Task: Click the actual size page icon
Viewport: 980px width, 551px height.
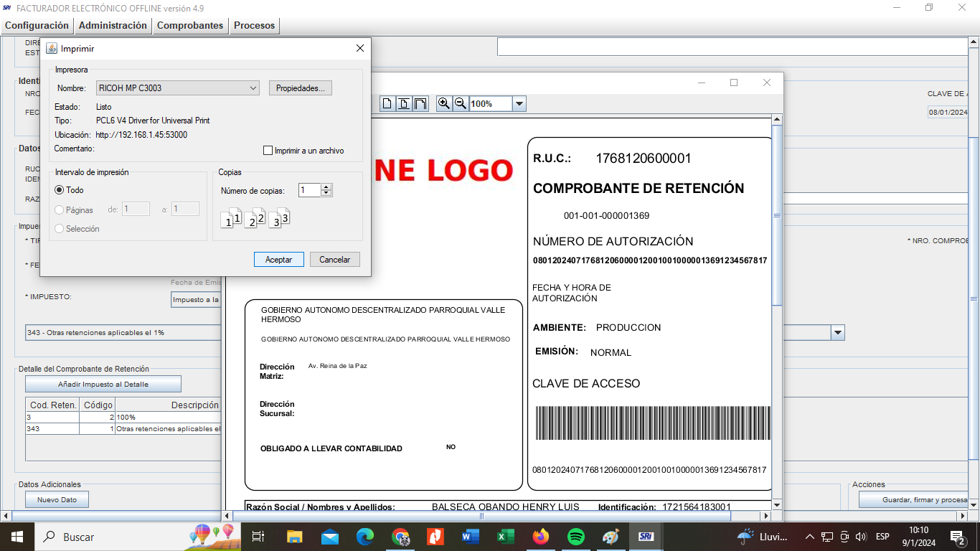Action: [x=387, y=104]
